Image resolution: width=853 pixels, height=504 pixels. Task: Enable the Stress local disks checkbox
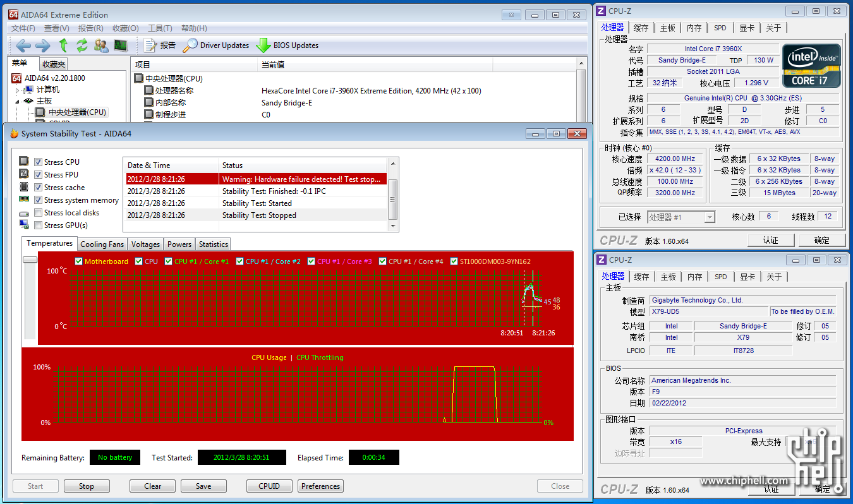coord(39,213)
